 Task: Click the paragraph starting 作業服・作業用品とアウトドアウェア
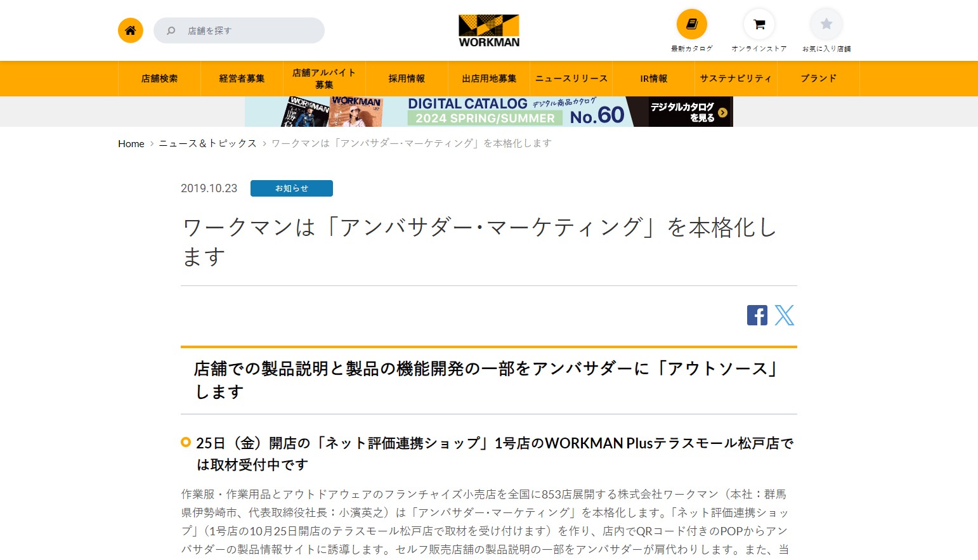coord(485,521)
